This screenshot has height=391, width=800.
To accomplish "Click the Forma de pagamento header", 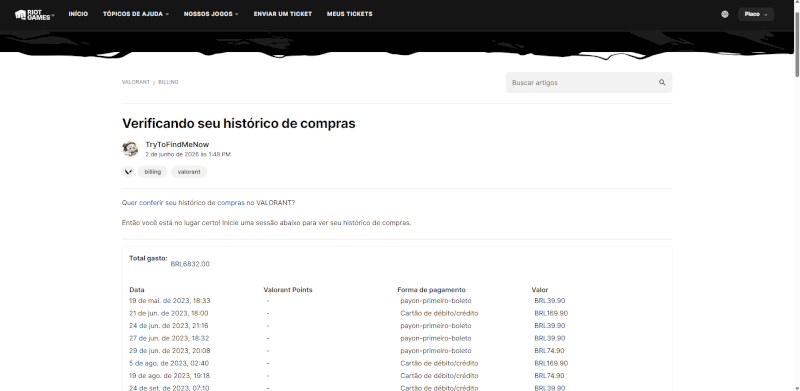I will click(x=432, y=290).
